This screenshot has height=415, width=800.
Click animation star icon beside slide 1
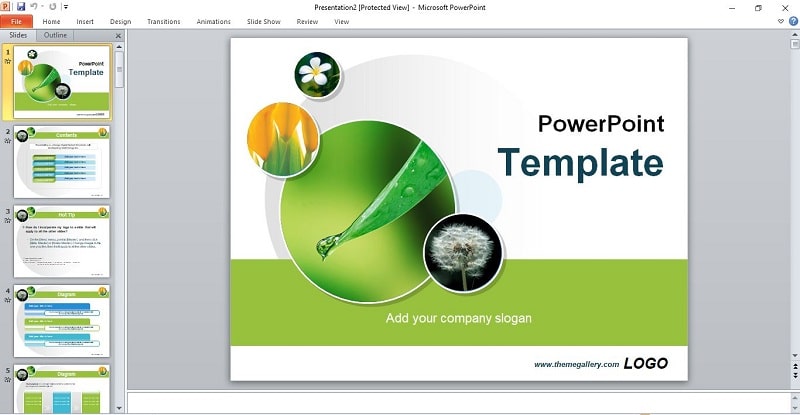click(x=8, y=61)
